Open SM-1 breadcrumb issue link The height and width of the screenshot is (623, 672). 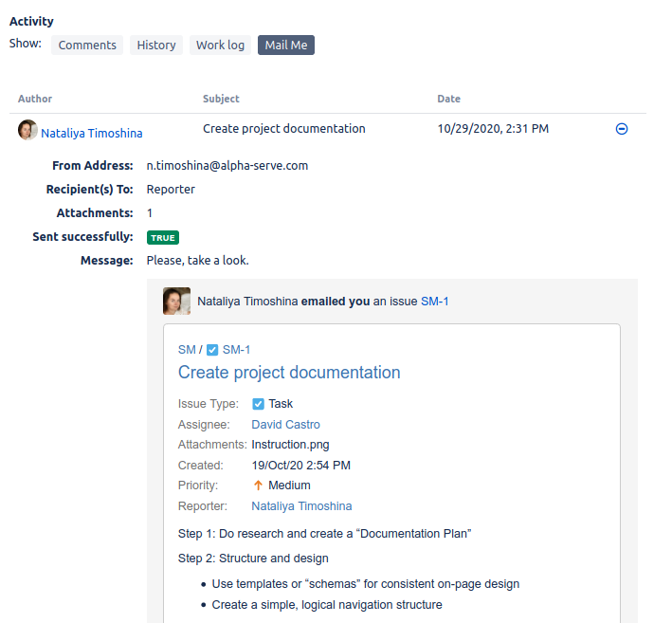(x=236, y=350)
